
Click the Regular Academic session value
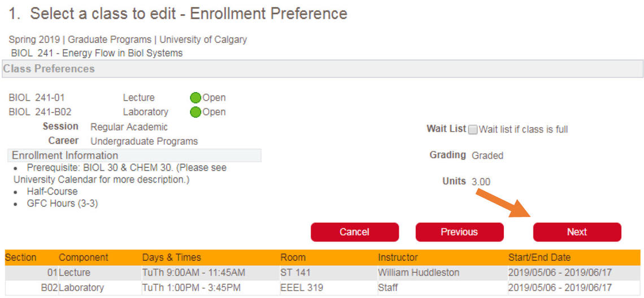click(129, 127)
